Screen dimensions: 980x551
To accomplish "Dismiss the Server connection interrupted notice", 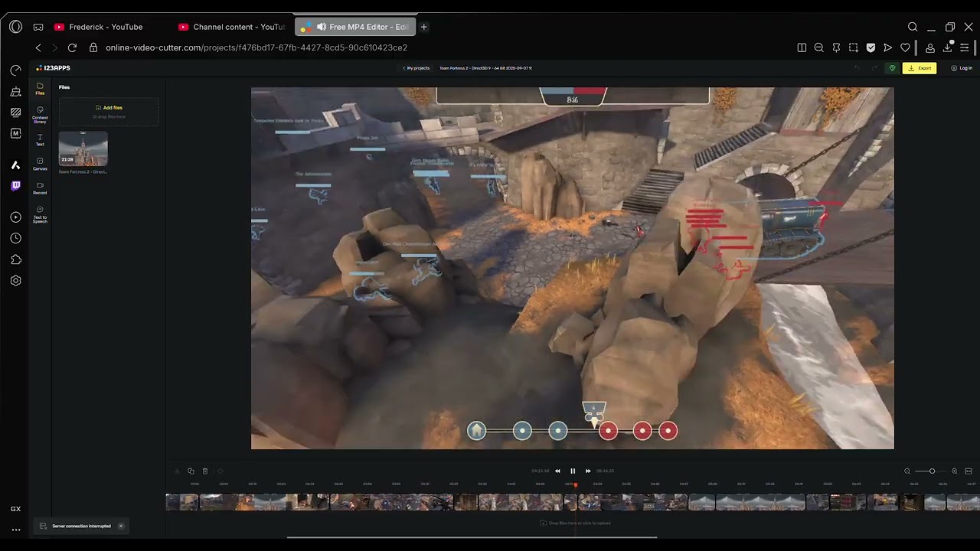I will tap(120, 526).
